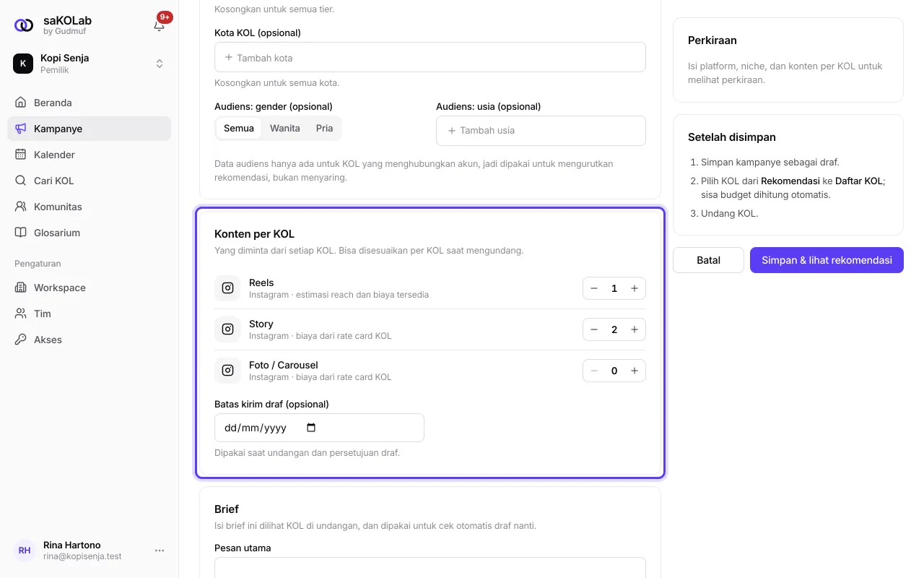The image size is (924, 578).
Task: Select Semua audience gender option
Action: (239, 128)
